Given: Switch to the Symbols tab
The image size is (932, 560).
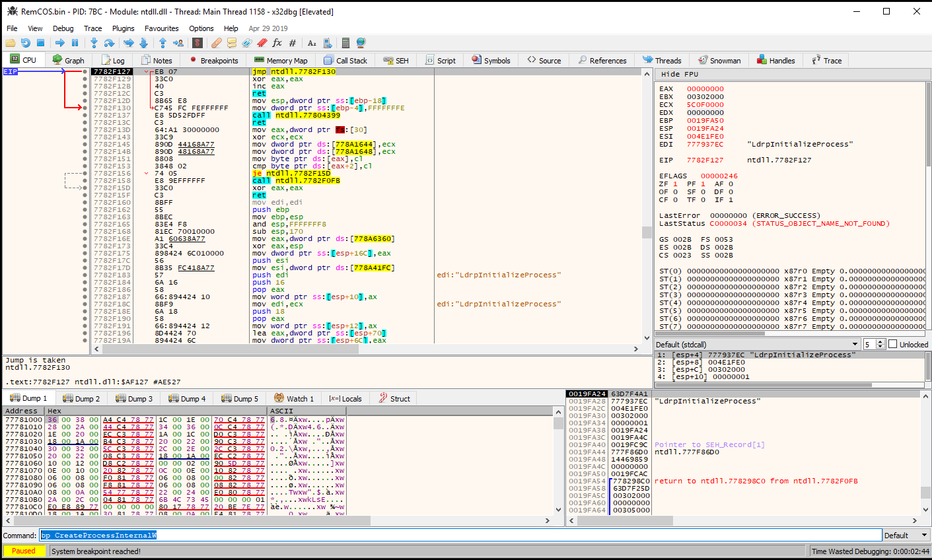Looking at the screenshot, I should 491,60.
